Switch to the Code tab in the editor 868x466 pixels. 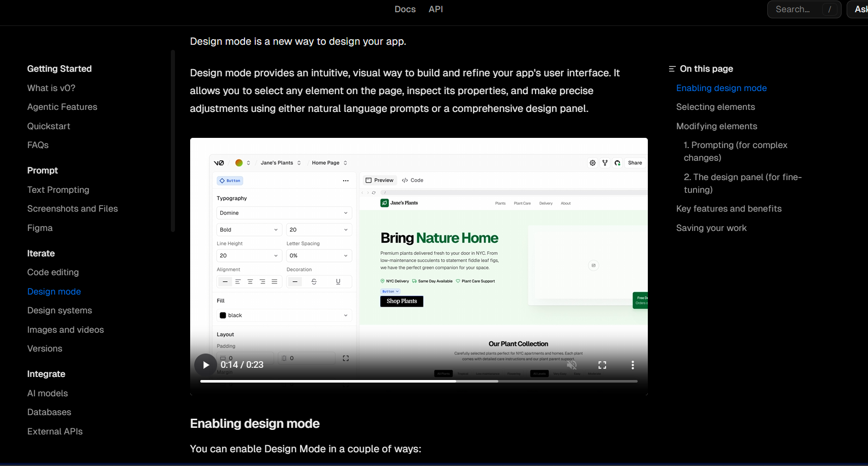pyautogui.click(x=412, y=180)
